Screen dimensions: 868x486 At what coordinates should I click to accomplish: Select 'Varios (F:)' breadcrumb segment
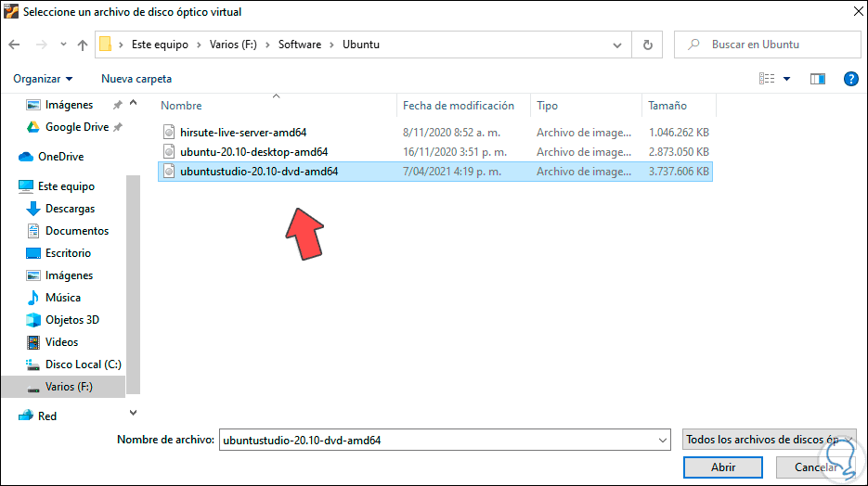(233, 45)
